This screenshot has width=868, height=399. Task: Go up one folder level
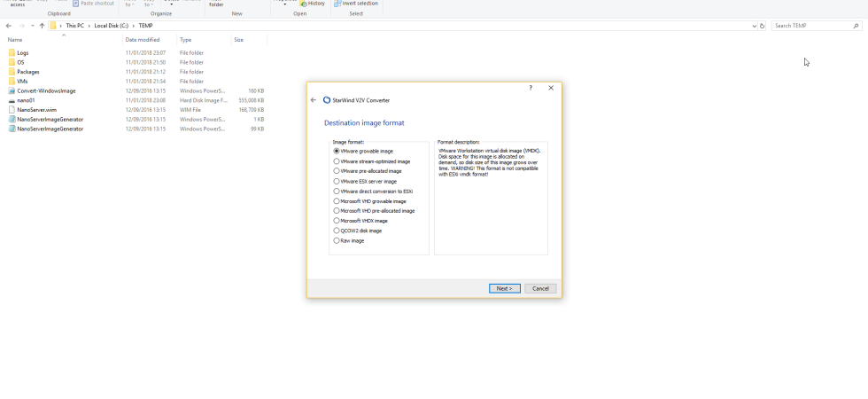pos(43,26)
